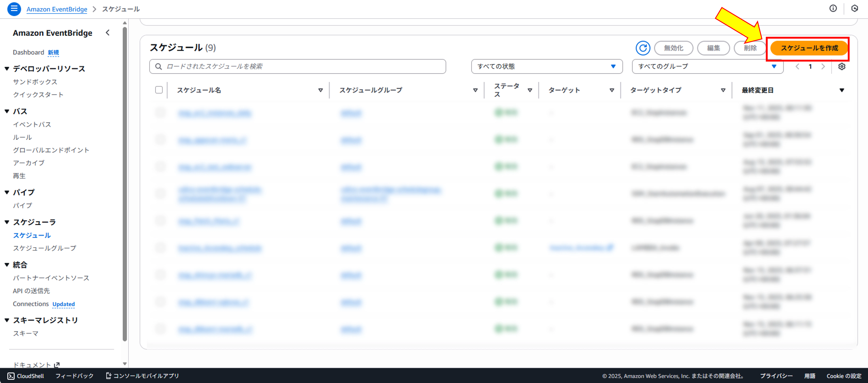Viewport: 868px width, 383px height.
Task: Open Schedule groups in the sidebar
Action: click(44, 248)
